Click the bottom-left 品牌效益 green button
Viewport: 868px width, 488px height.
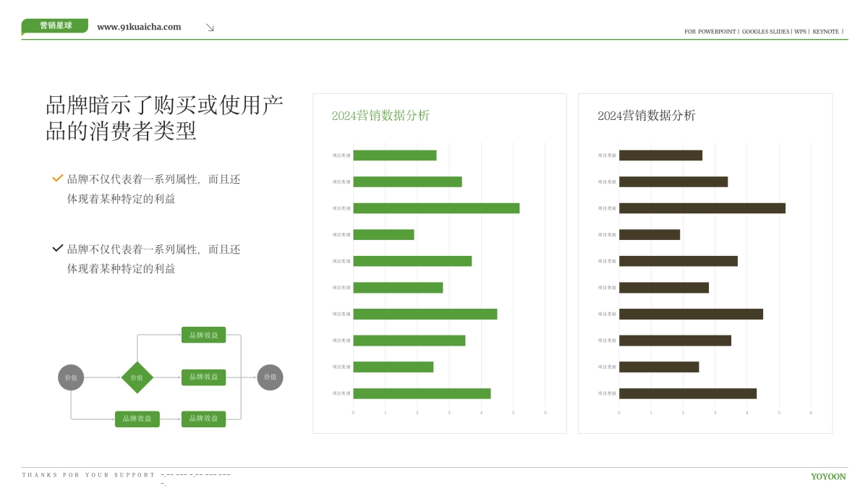(137, 419)
